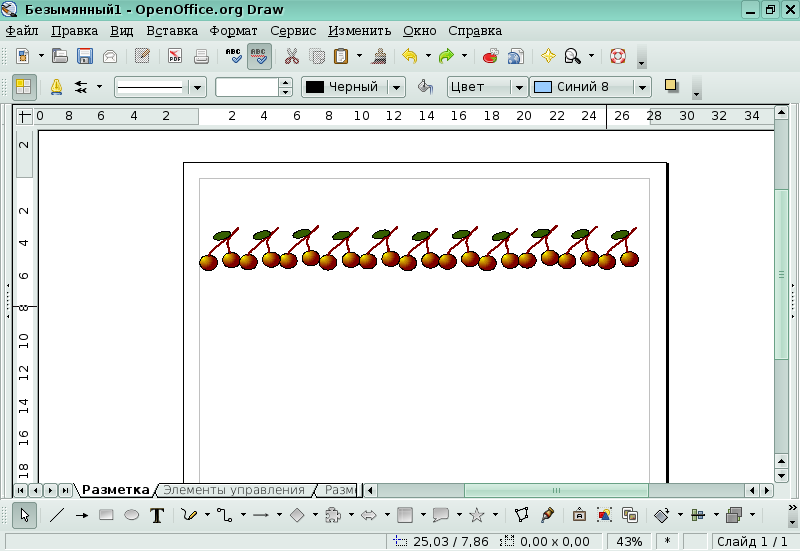Undo the last action
Image resolution: width=800 pixels, height=551 pixels.
point(410,56)
